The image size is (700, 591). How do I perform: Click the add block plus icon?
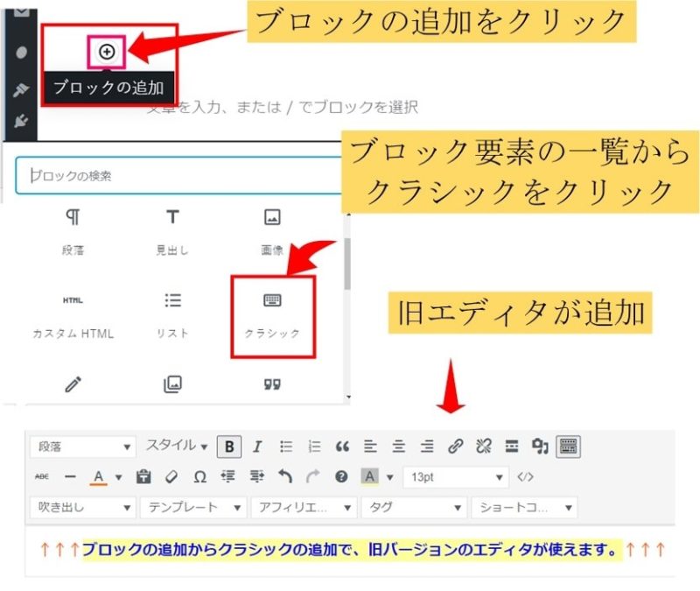[x=107, y=52]
